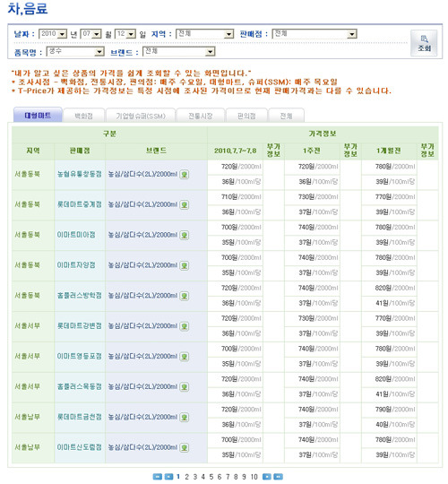Image resolution: width=448 pixels, height=484 pixels.
Task: Click the 브랜드 column header
Action: [x=156, y=151]
